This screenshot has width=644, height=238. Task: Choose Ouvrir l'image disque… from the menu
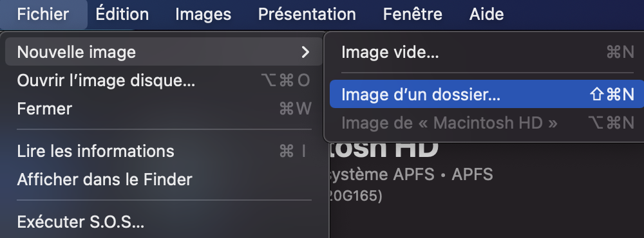(164, 80)
